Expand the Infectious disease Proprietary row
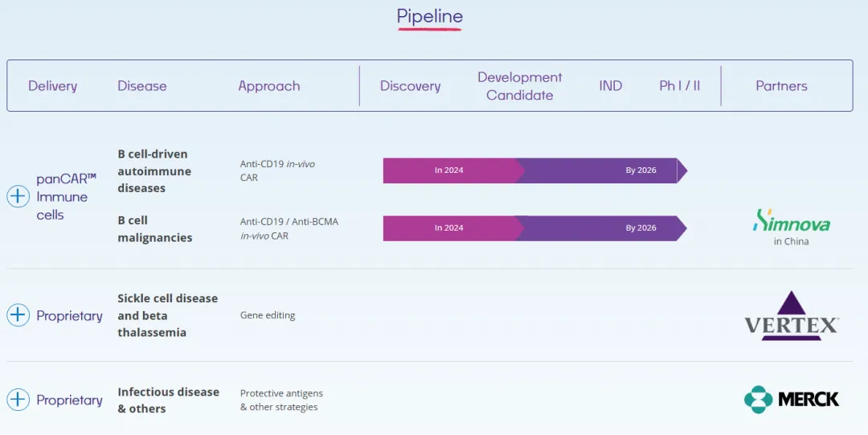The width and height of the screenshot is (868, 435). tap(18, 400)
